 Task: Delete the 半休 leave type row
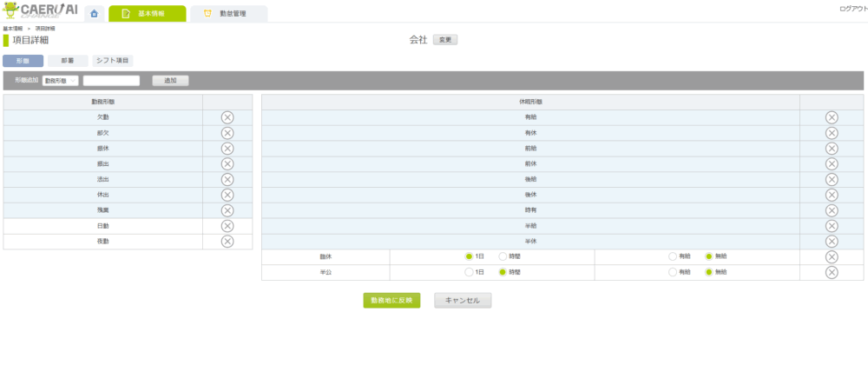pos(831,241)
